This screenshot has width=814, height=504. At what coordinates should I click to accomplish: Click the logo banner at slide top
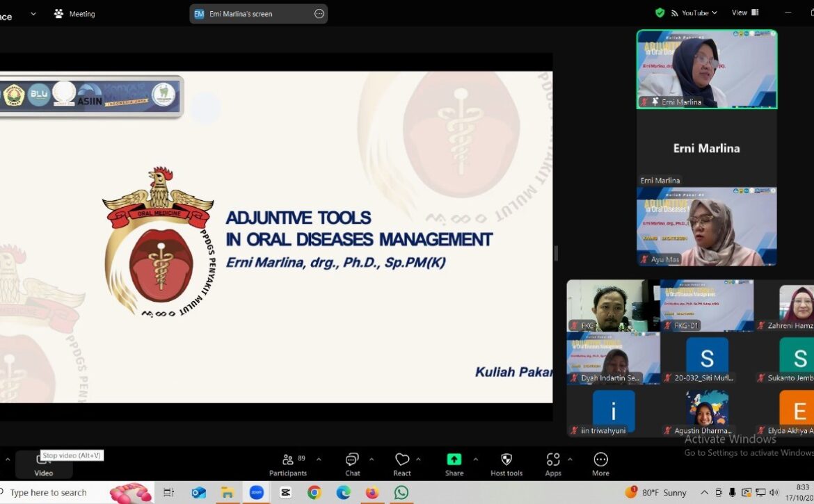pos(91,95)
